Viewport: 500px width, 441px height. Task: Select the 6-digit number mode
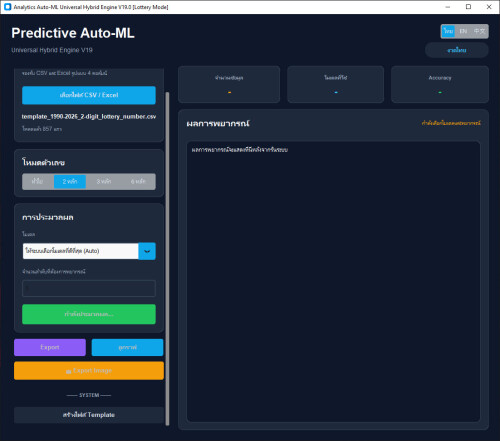[138, 181]
